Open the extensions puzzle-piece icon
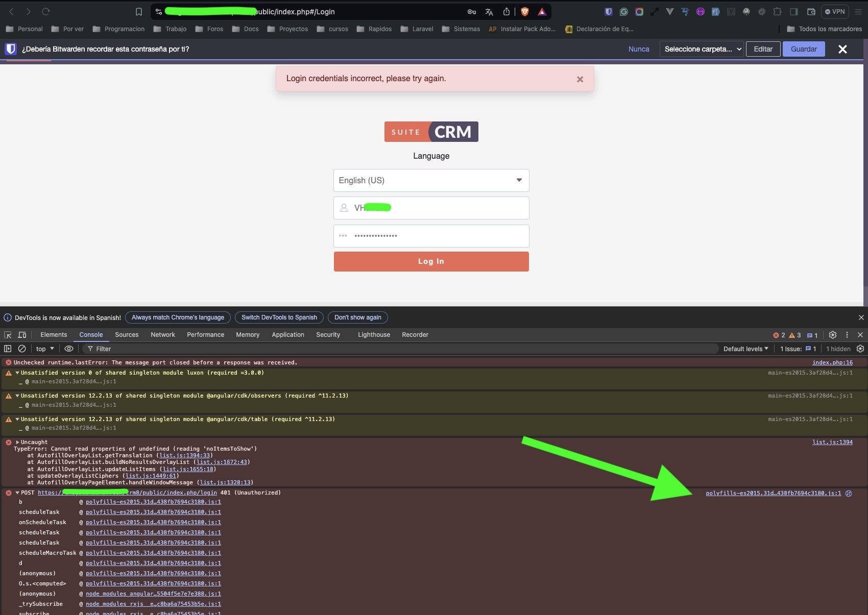Image resolution: width=868 pixels, height=615 pixels. point(777,11)
